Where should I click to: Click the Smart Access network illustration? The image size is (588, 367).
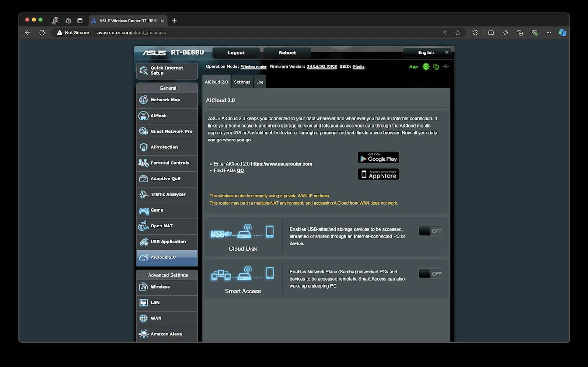(243, 273)
